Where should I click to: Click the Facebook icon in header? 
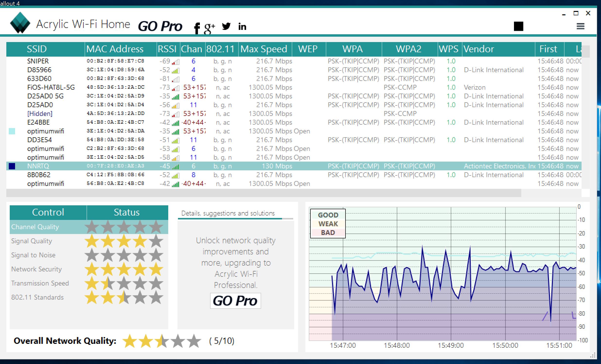click(x=197, y=28)
